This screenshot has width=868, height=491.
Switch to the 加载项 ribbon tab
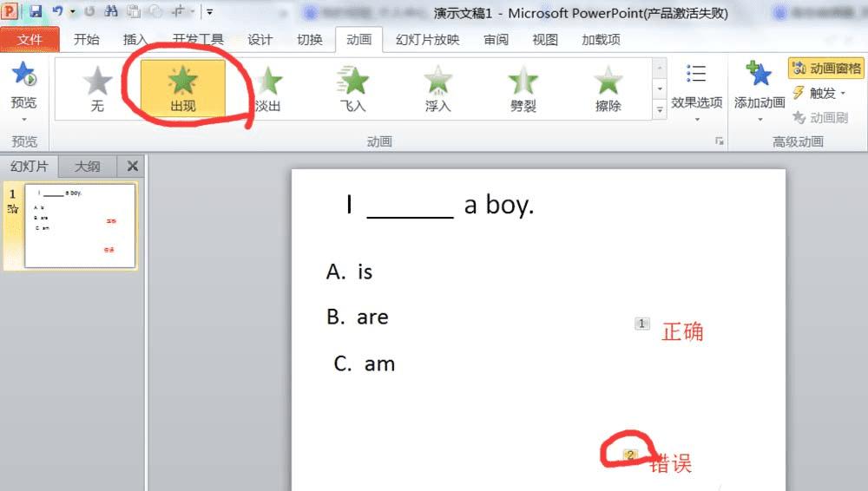pyautogui.click(x=601, y=39)
